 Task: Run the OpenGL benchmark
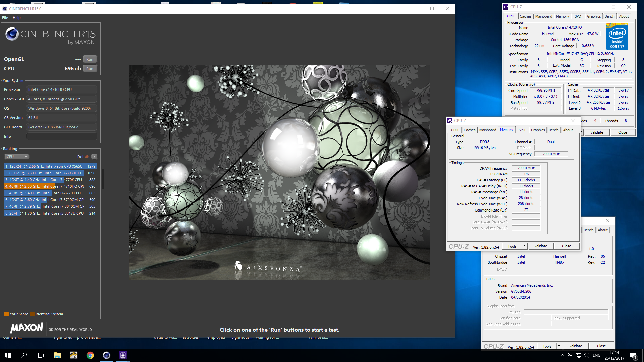[90, 59]
